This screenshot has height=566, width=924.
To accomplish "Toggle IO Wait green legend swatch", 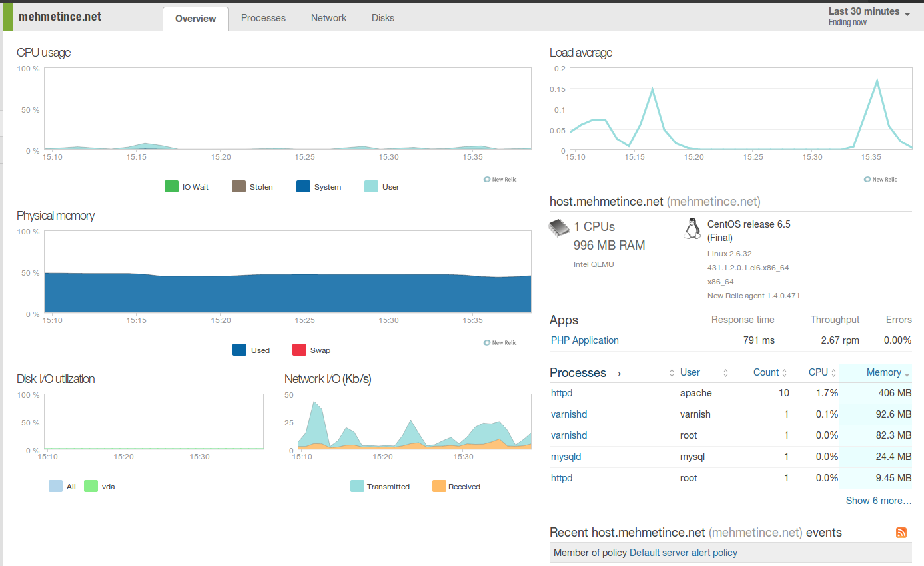I will click(171, 187).
